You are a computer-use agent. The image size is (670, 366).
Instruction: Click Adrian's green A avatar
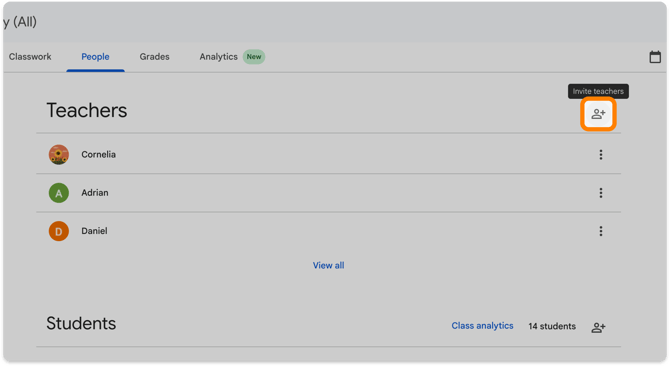coord(59,193)
